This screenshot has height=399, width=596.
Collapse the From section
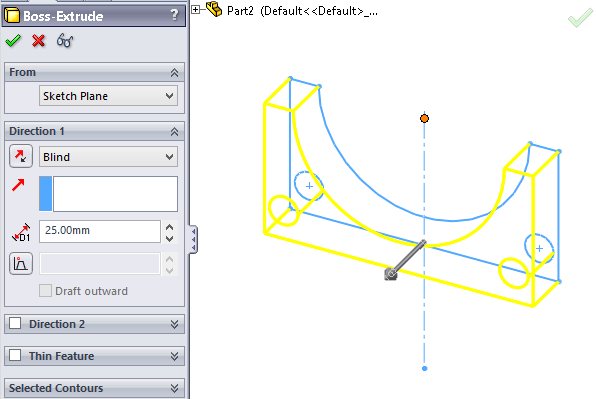point(174,73)
